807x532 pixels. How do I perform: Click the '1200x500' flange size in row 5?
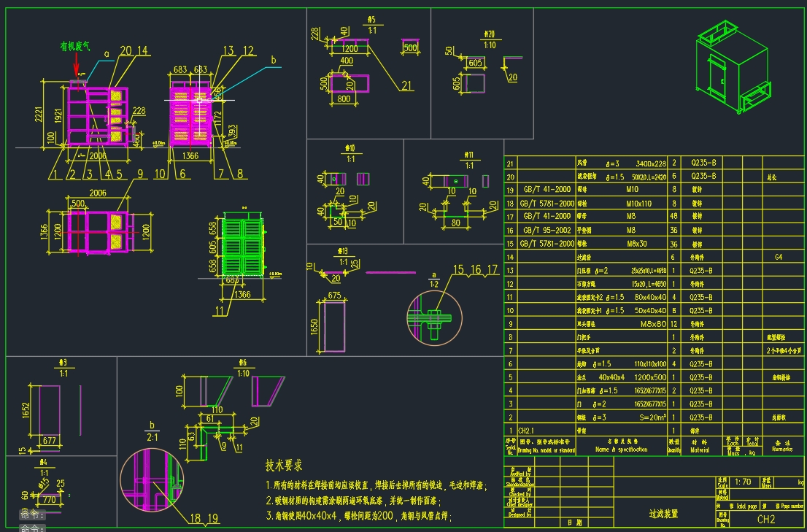651,377
